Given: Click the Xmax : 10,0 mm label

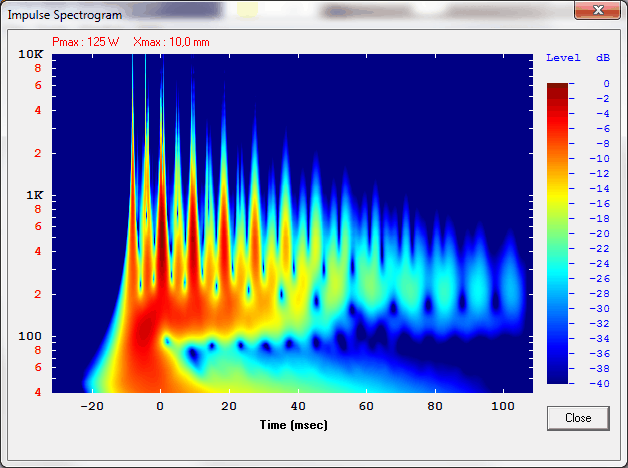Looking at the screenshot, I should [171, 42].
